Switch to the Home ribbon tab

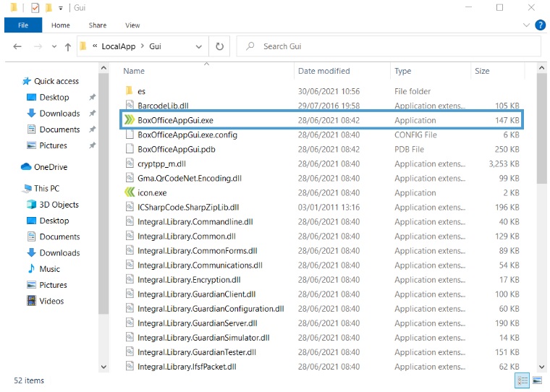[x=60, y=25]
